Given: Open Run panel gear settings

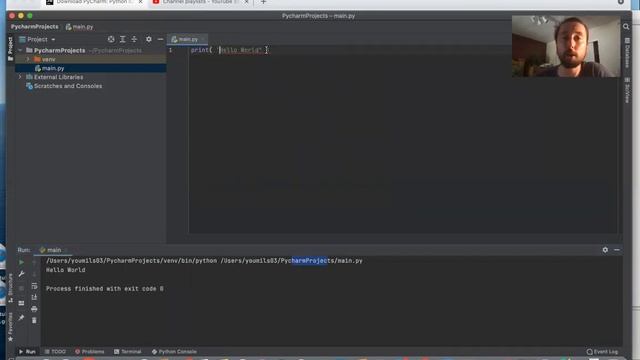Looking at the screenshot, I should click(605, 250).
